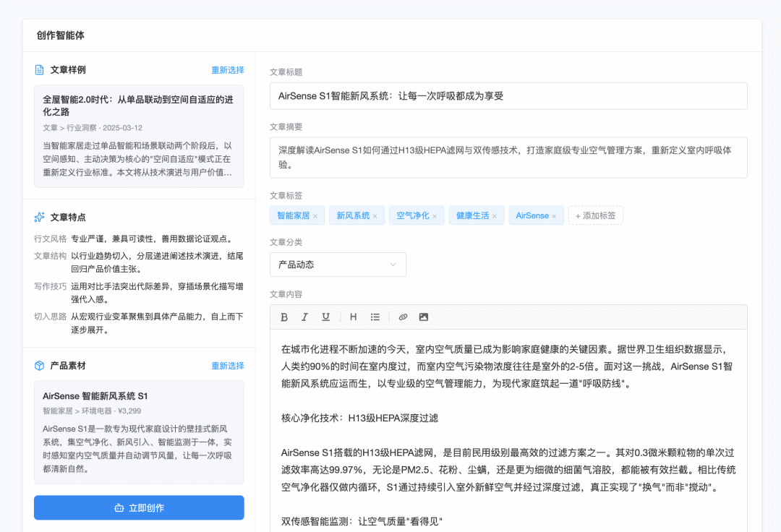
Task: Click the 新风系统 tag label
Action: [353, 215]
